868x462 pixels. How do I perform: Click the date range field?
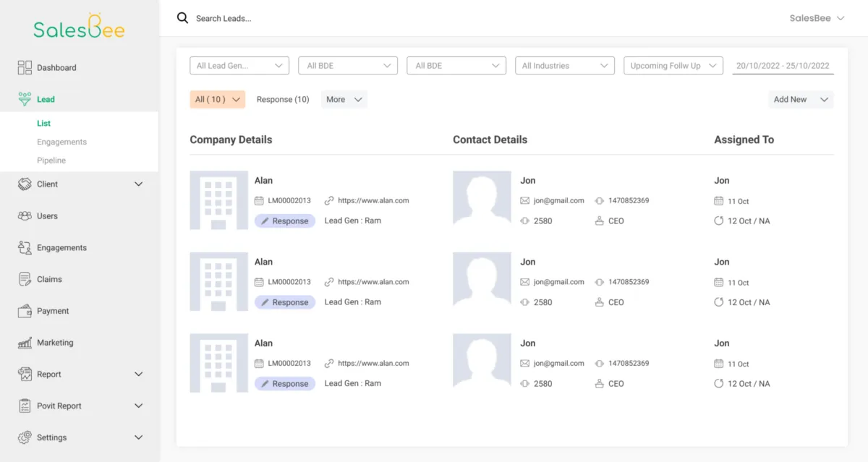(783, 66)
